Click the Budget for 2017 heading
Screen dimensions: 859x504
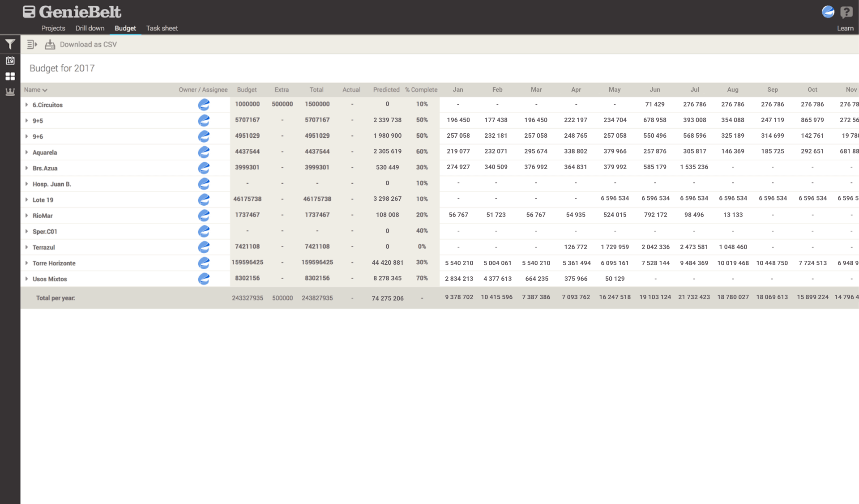(62, 68)
